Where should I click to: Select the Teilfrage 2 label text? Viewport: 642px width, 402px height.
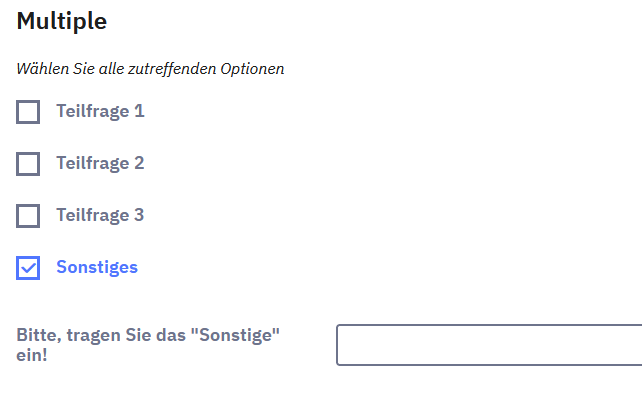(x=100, y=163)
